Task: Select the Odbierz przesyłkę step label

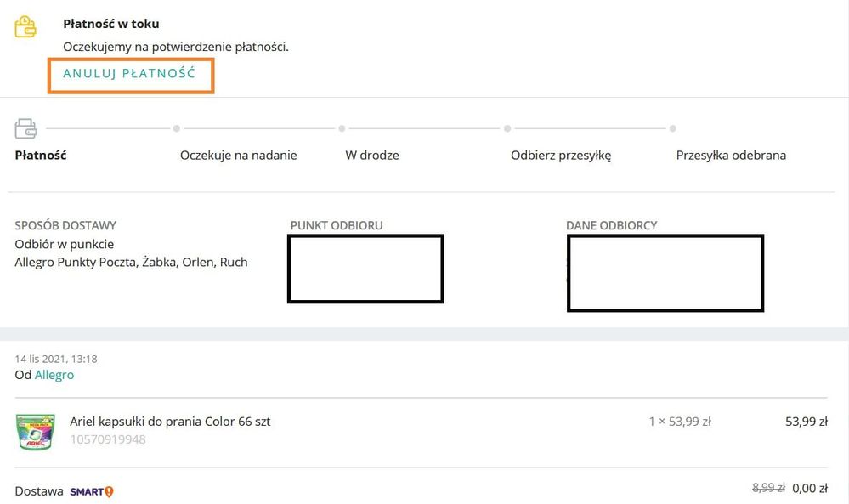Action: (561, 156)
